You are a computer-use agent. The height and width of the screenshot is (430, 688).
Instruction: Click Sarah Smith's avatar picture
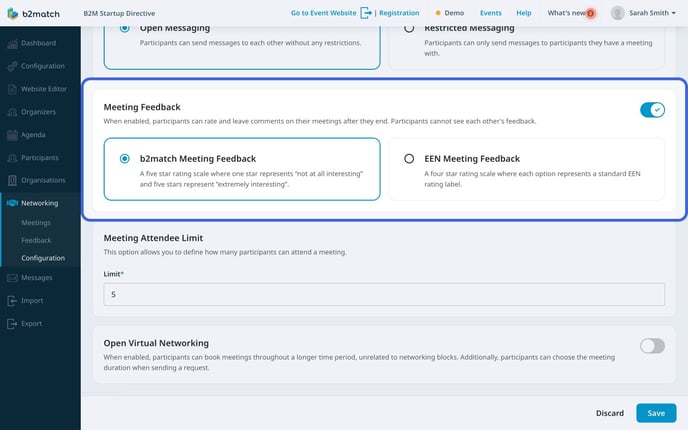(618, 13)
